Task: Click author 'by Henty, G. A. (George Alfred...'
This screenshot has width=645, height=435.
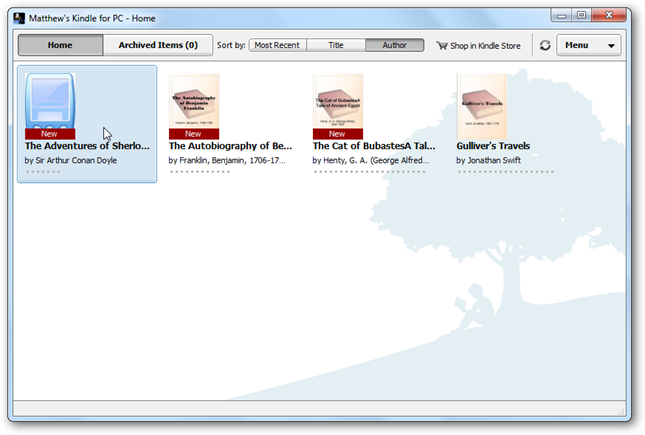Action: [371, 161]
